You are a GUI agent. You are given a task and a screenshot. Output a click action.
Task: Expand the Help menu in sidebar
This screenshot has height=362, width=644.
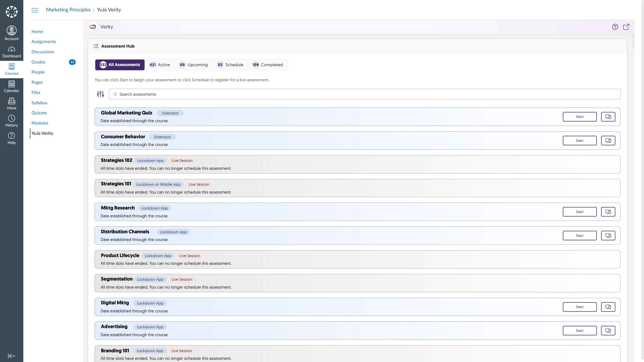coord(12,138)
